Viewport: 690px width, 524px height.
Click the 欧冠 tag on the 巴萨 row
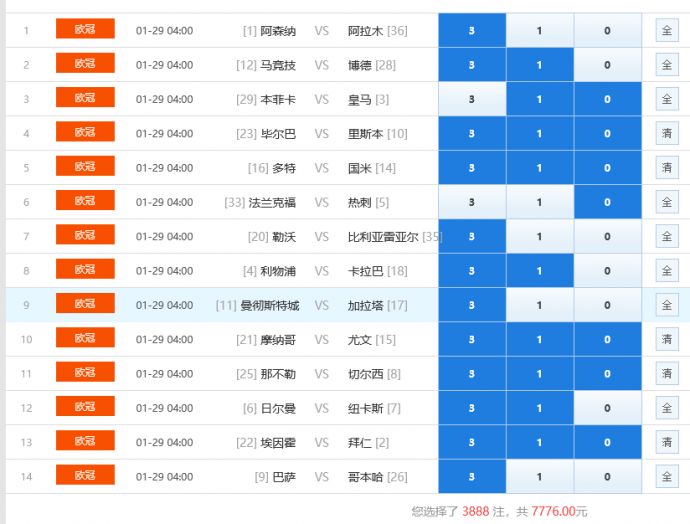pos(85,476)
